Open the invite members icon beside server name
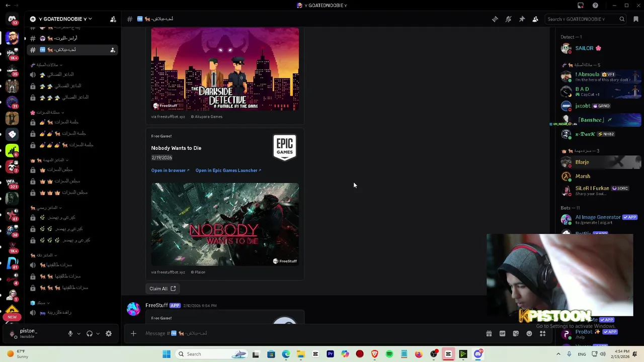The image size is (644, 362). pos(113,19)
